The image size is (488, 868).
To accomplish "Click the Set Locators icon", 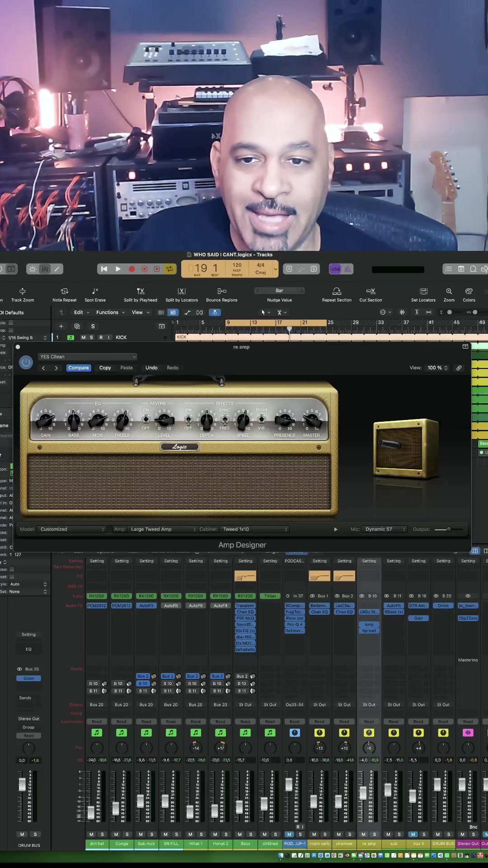I will (423, 291).
